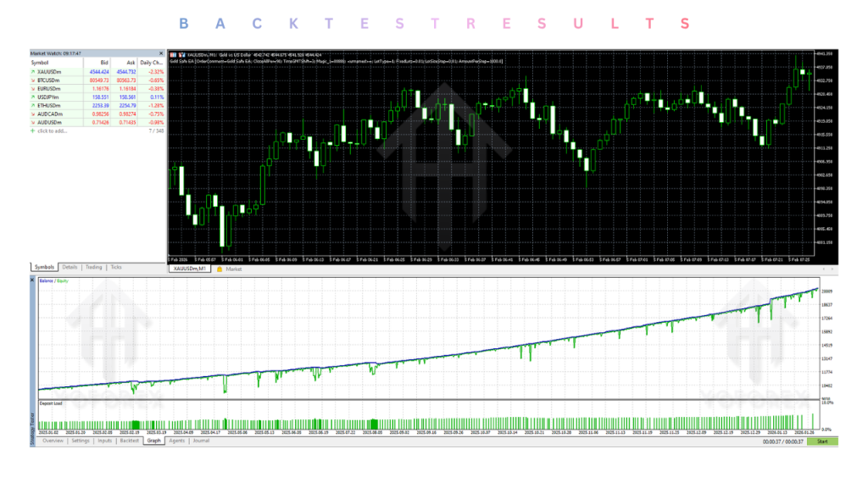868x488 pixels.
Task: Click XAUUSDm green up-arrow icon
Action: tap(33, 72)
